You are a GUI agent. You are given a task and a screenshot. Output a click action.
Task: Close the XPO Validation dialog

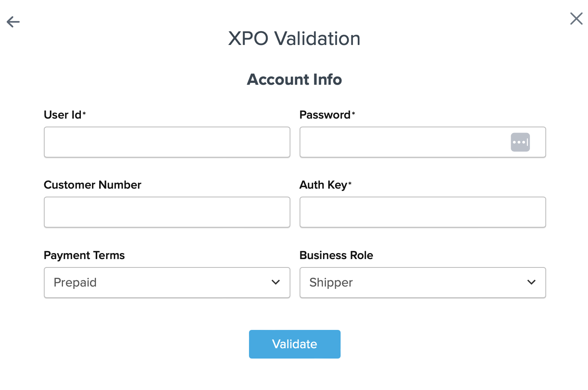click(576, 19)
